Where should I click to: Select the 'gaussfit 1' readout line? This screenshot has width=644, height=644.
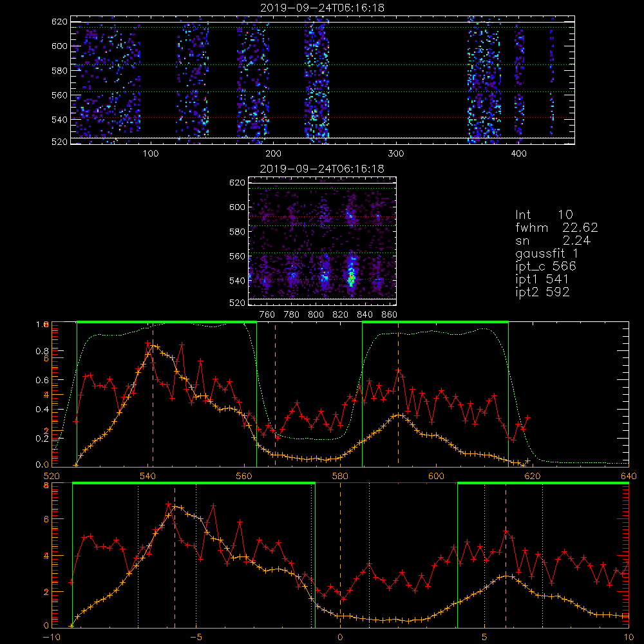[x=547, y=253]
